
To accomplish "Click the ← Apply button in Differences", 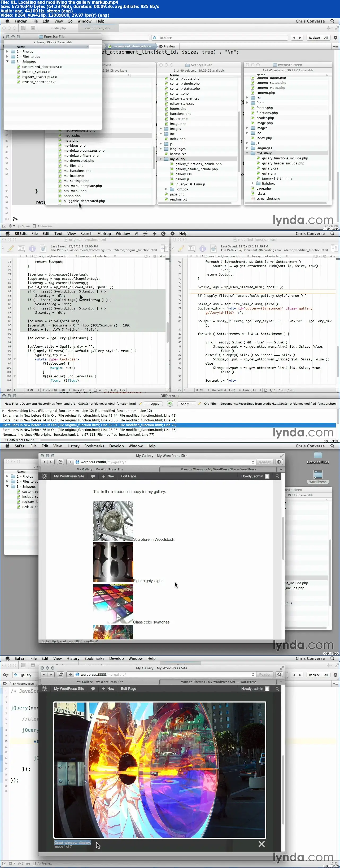I will 153,403.
